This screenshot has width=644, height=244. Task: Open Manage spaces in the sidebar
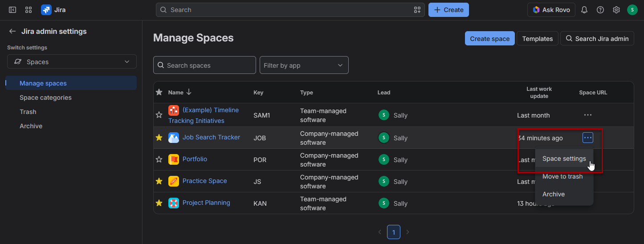71,83
